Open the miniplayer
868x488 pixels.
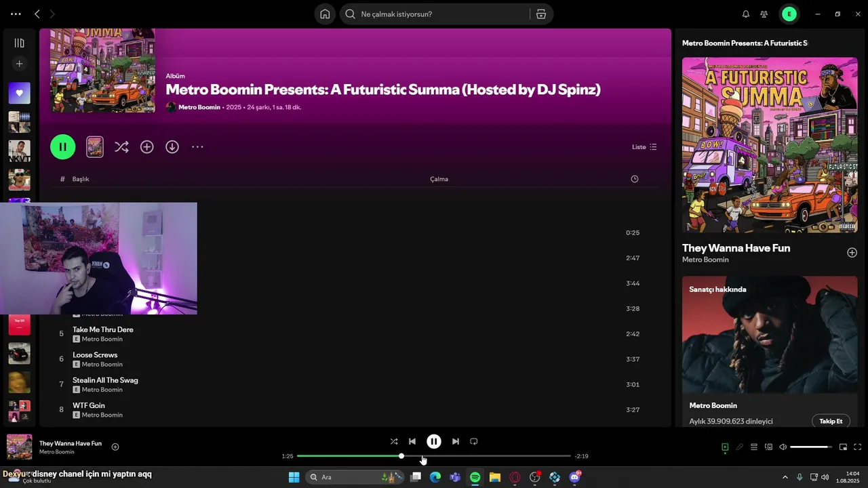click(x=843, y=447)
